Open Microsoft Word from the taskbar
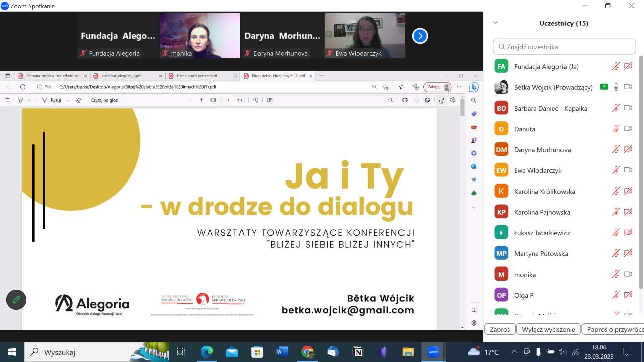This screenshot has height=362, width=644. [282, 352]
